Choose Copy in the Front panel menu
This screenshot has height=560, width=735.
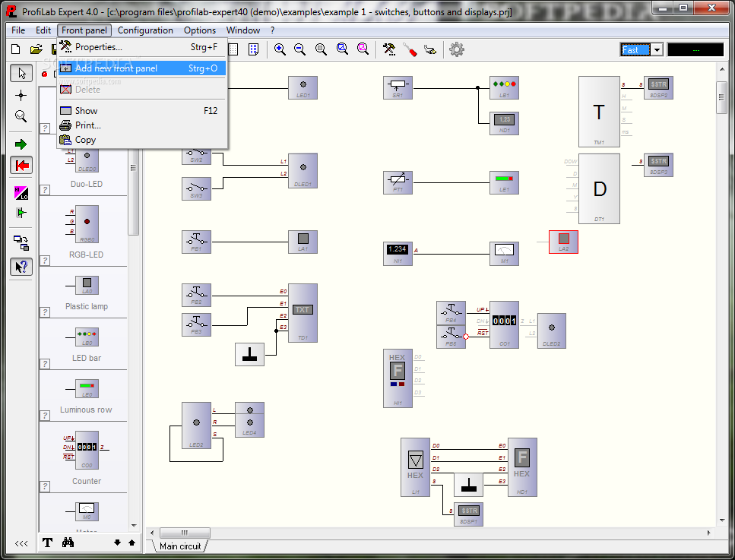click(x=142, y=140)
